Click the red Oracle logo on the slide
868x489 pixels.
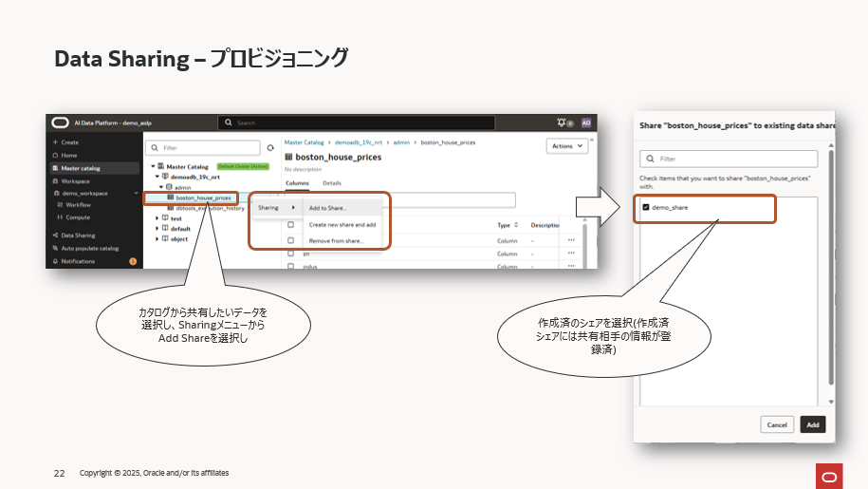[x=829, y=477]
